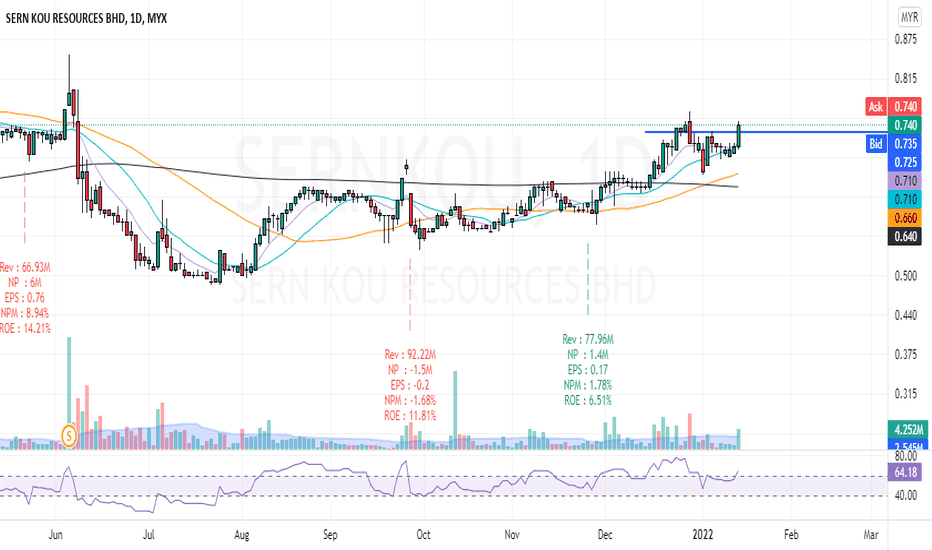Click the Aug label on time axis
The height and width of the screenshot is (550, 932).
[x=241, y=535]
